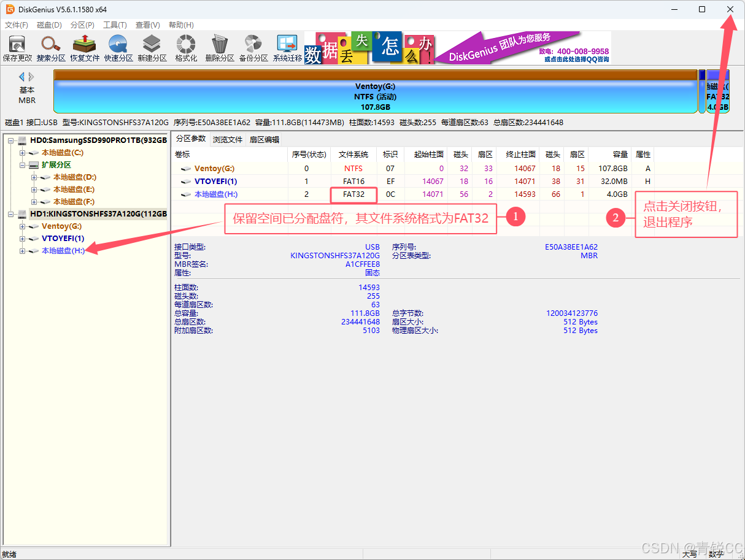Close the DiskGenius window
The width and height of the screenshot is (745, 560).
[730, 9]
